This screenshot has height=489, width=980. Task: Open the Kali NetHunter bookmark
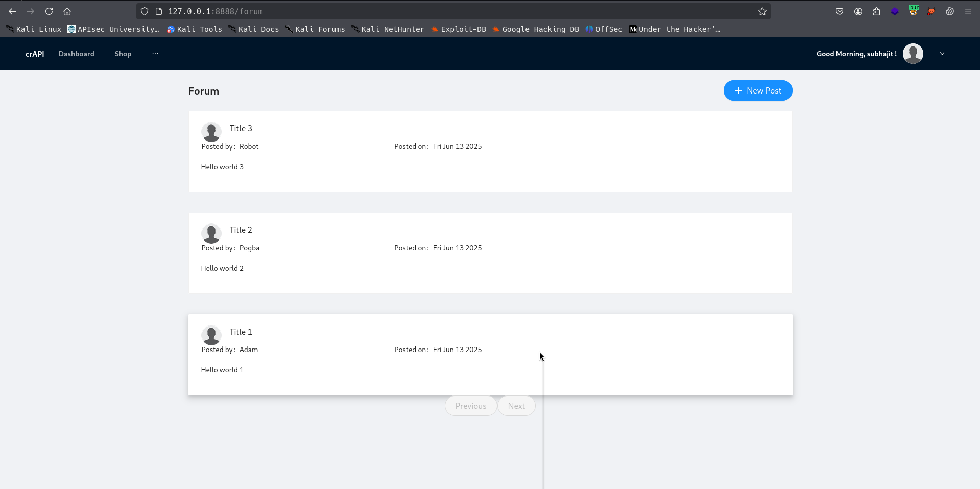(388, 29)
